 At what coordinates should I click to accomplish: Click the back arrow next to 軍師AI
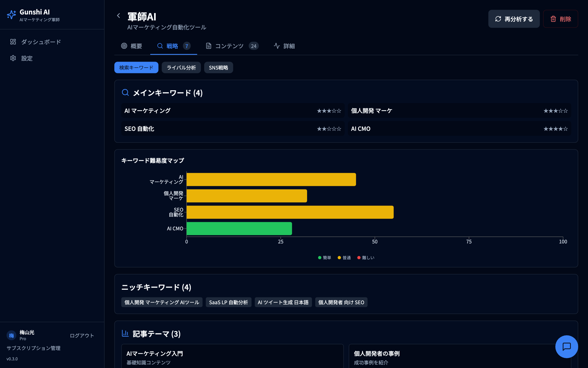[119, 16]
